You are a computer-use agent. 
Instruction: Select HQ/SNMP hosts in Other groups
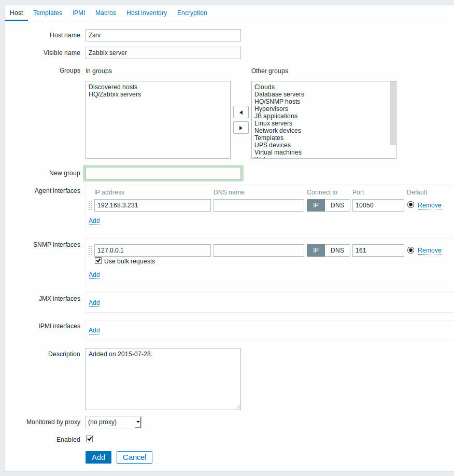[x=277, y=102]
